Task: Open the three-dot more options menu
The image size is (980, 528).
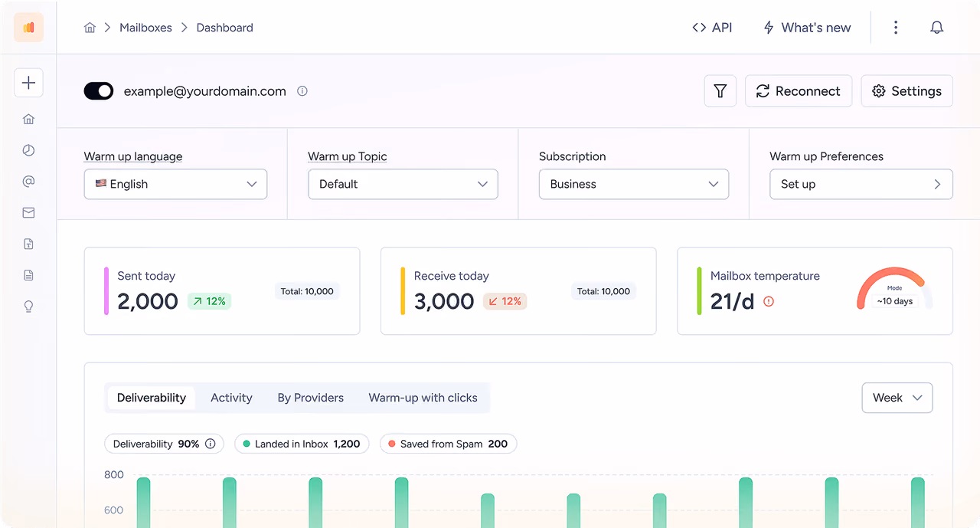Action: click(896, 28)
